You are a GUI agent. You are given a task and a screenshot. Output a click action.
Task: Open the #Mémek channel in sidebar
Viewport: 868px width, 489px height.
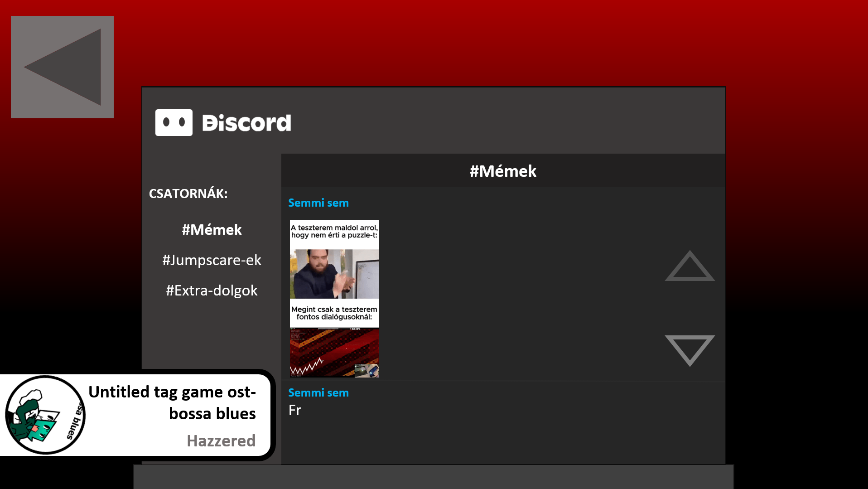(x=212, y=230)
